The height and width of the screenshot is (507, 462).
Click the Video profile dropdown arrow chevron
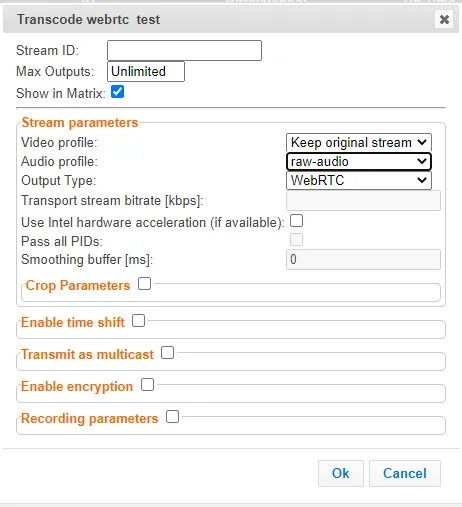(422, 143)
